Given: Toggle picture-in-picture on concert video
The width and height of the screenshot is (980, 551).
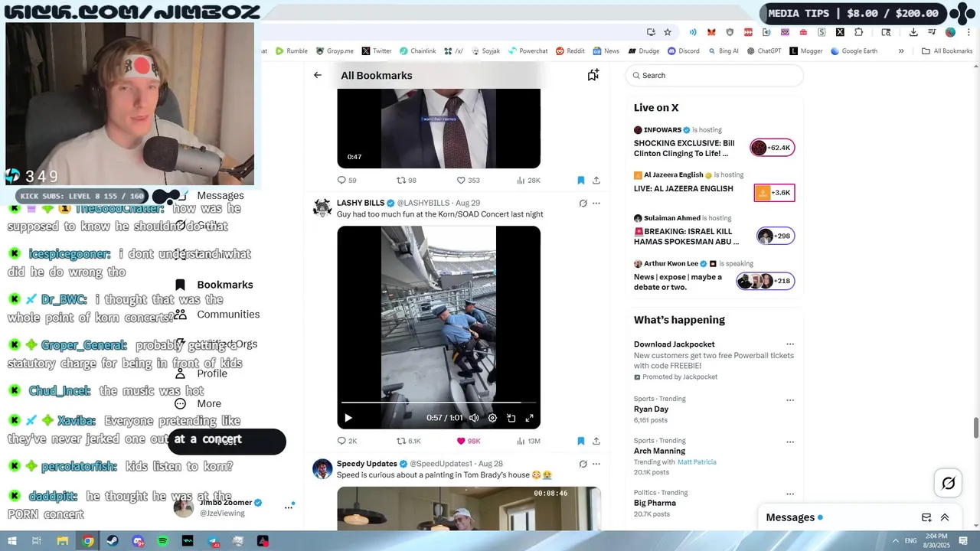Looking at the screenshot, I should click(511, 418).
